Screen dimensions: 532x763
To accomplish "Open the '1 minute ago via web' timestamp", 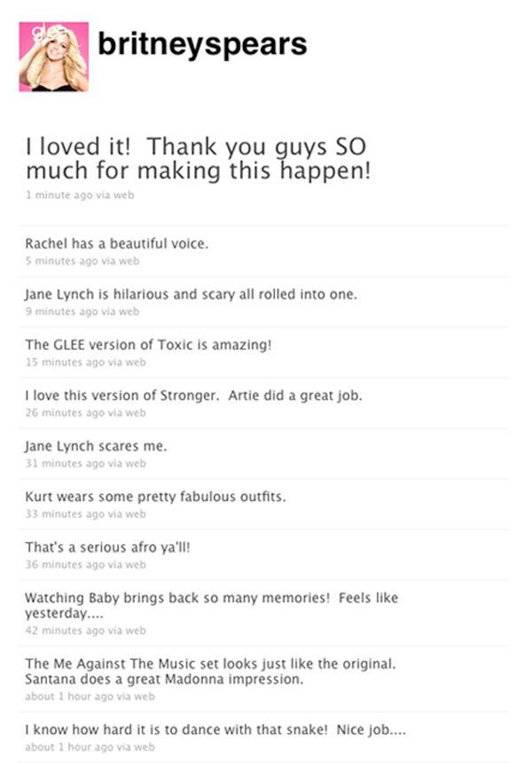I will click(x=80, y=195).
